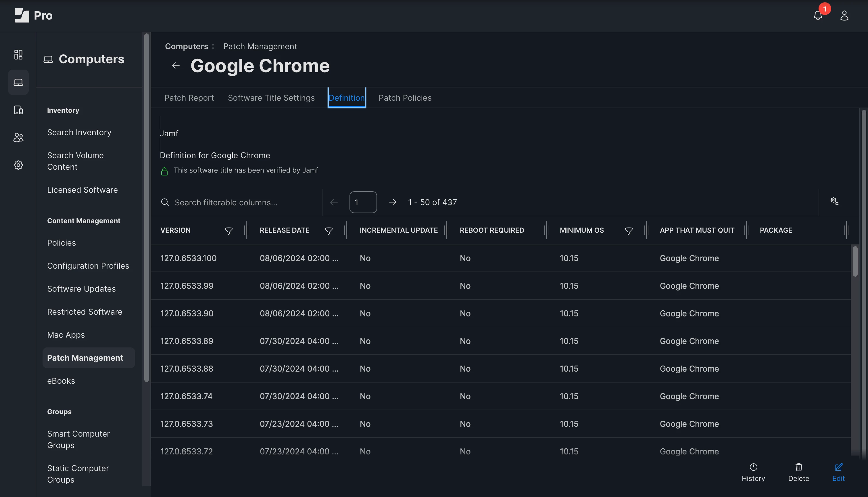Select version 127.0.6533.99 cell
868x497 pixels.
click(187, 286)
